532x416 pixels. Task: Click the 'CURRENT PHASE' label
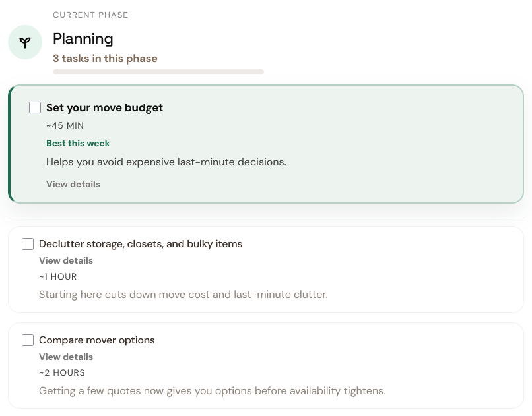coord(90,15)
